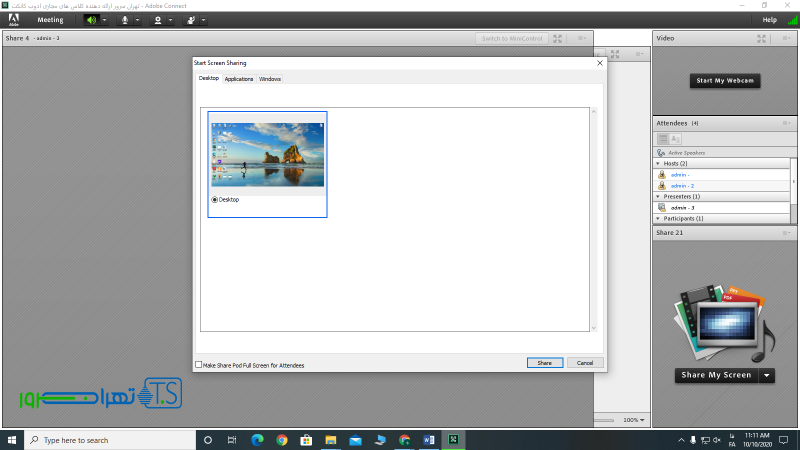Select the desktop preview thumbnail
The height and width of the screenshot is (450, 800).
(x=267, y=153)
